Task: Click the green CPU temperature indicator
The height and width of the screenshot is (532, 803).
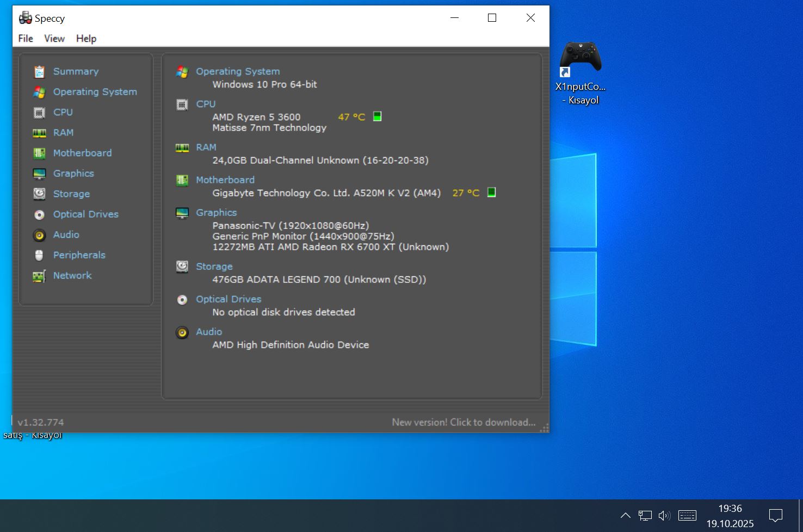Action: (x=377, y=116)
